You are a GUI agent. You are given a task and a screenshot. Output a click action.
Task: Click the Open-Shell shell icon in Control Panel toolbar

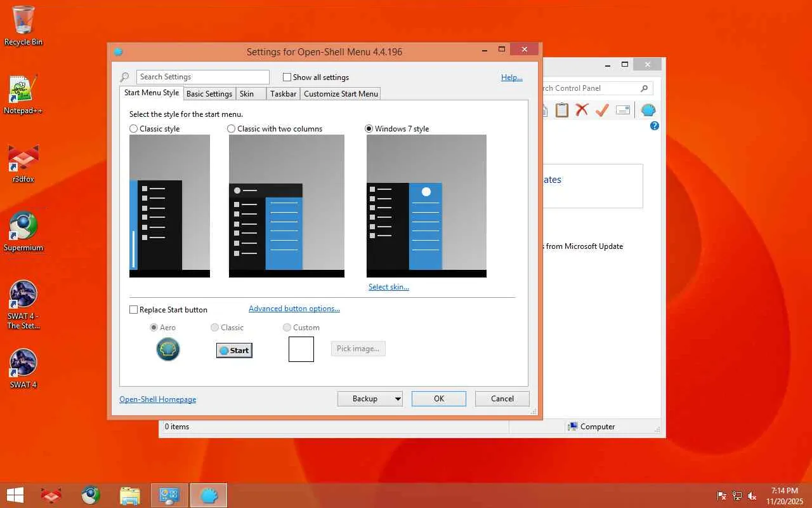coord(648,110)
